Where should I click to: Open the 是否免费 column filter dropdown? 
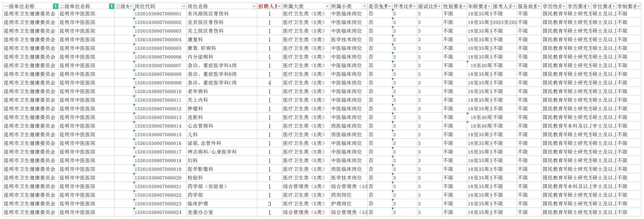[390, 6]
